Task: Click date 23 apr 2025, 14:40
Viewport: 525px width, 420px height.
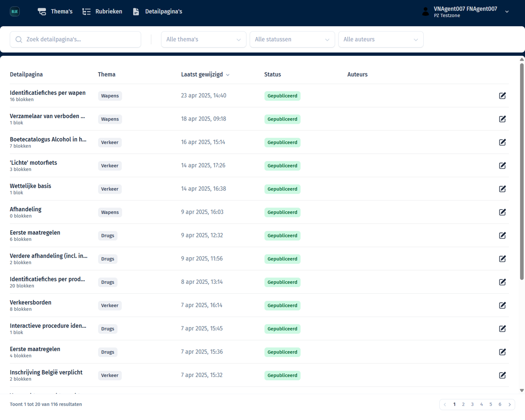Action: point(204,96)
